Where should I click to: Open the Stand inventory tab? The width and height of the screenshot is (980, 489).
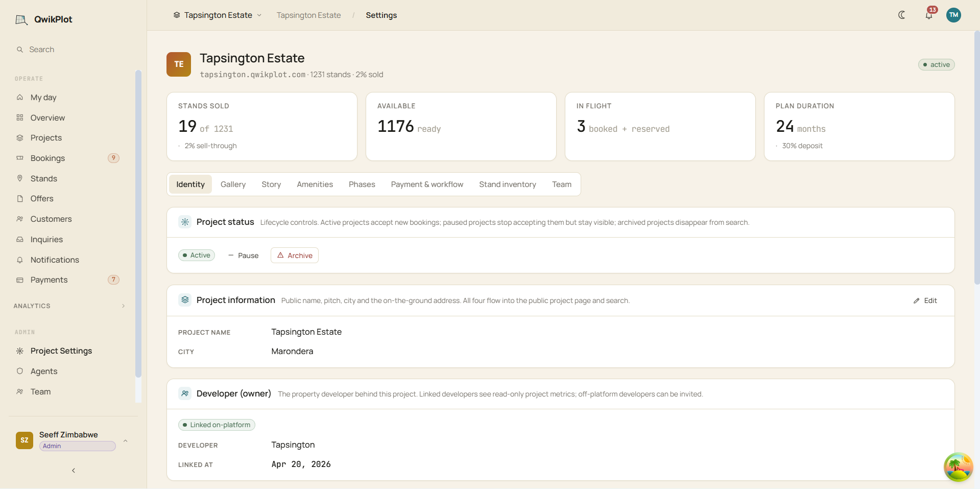coord(508,184)
